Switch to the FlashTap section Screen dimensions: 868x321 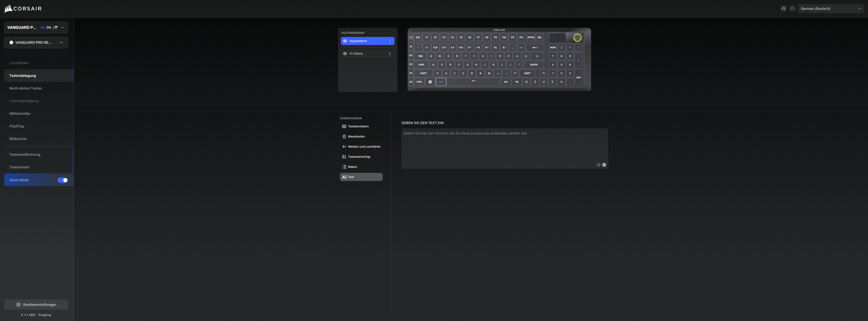click(x=17, y=126)
